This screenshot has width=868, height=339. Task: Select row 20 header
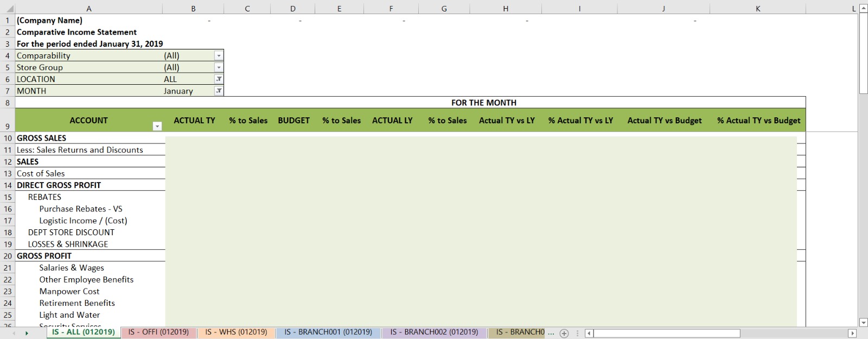(x=8, y=256)
